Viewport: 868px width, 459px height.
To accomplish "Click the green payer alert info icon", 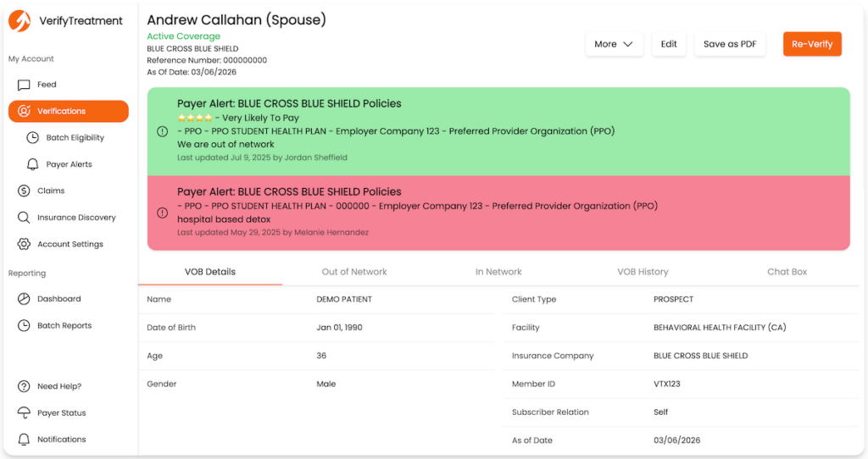I will pyautogui.click(x=163, y=131).
